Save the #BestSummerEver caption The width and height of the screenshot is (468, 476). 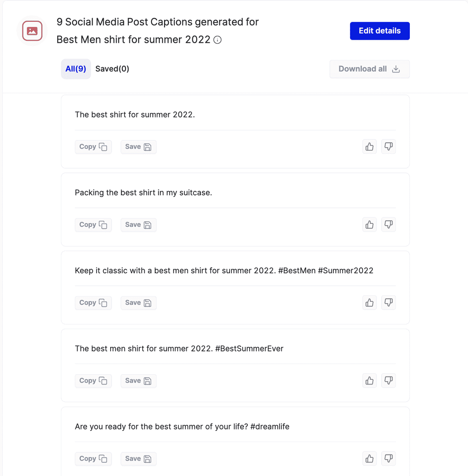click(x=138, y=381)
